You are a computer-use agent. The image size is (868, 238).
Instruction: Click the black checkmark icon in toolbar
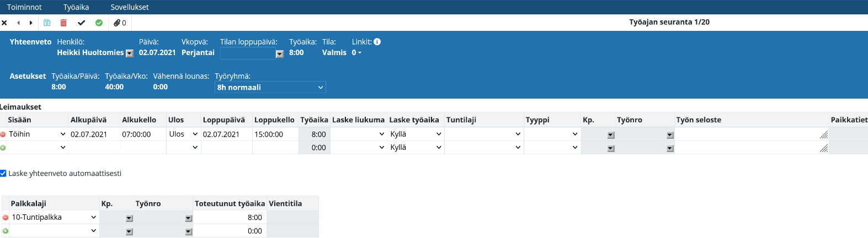point(82,23)
